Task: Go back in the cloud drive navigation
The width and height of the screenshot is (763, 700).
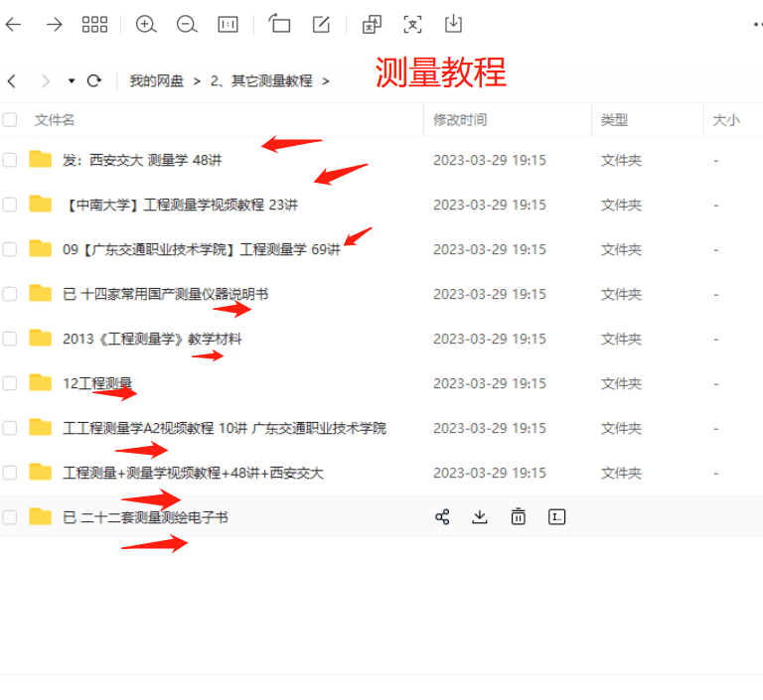Action: pyautogui.click(x=12, y=80)
